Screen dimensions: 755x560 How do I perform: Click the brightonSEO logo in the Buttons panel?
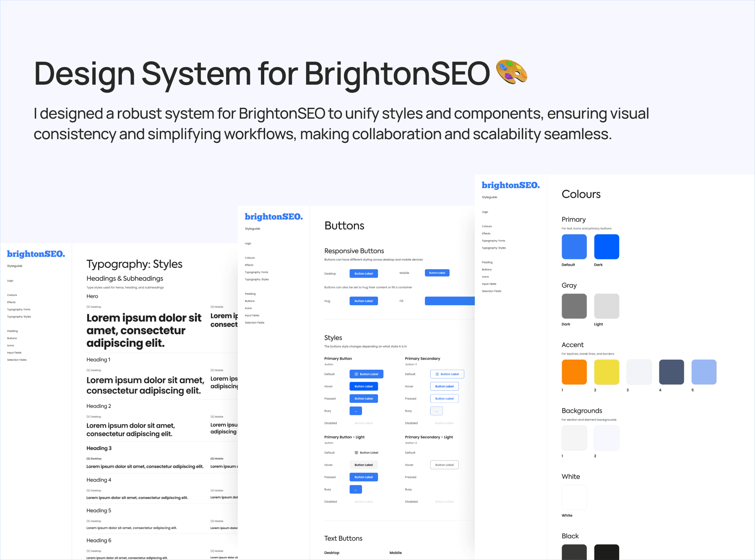(x=274, y=217)
